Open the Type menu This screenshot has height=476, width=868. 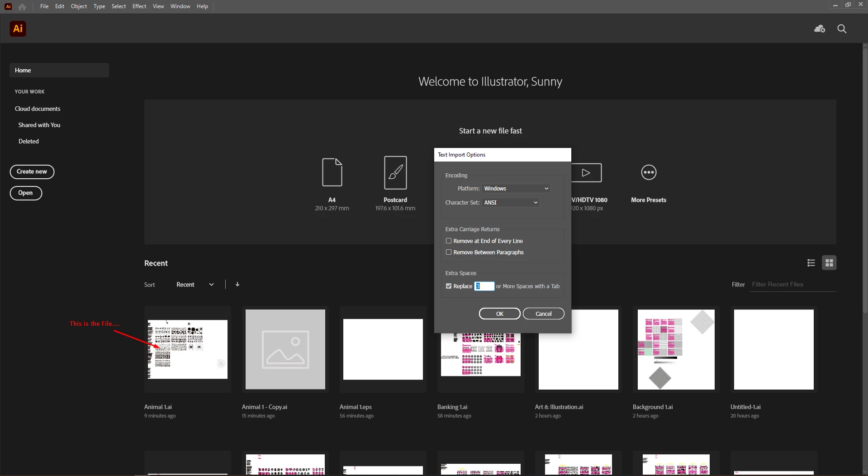point(99,6)
